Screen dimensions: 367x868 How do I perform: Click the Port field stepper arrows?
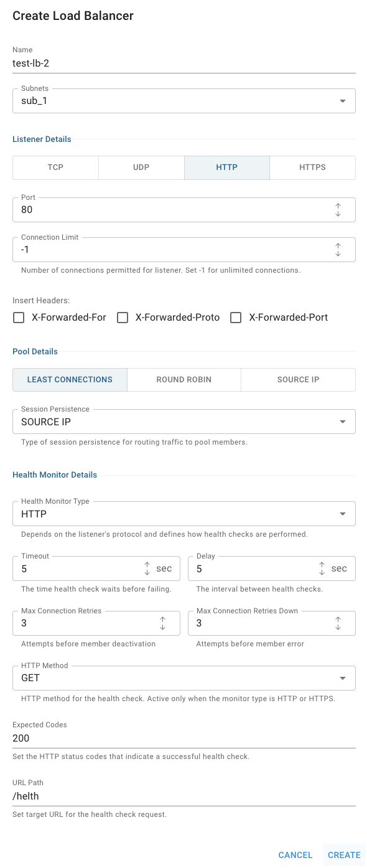pos(338,210)
